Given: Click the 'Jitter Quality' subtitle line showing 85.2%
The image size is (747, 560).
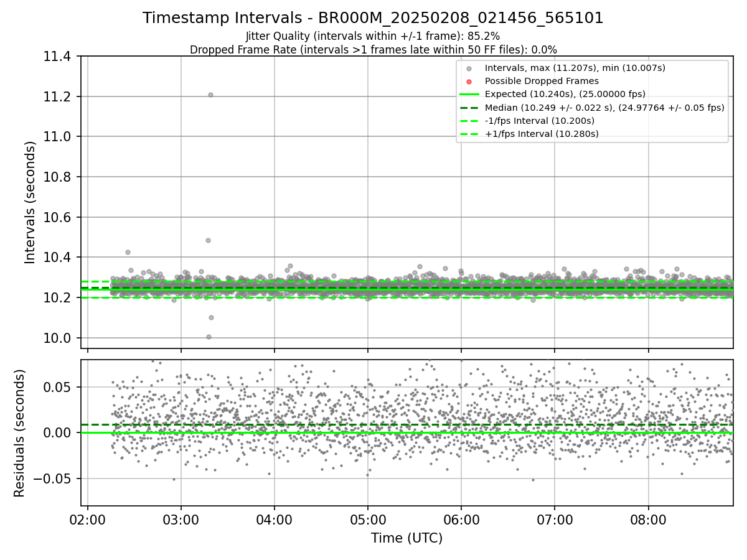Looking at the screenshot, I should pos(373,36).
